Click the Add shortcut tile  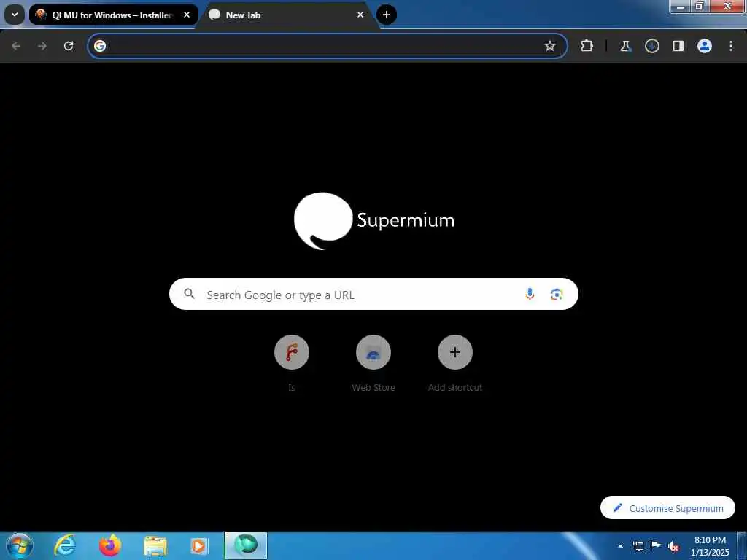click(455, 364)
